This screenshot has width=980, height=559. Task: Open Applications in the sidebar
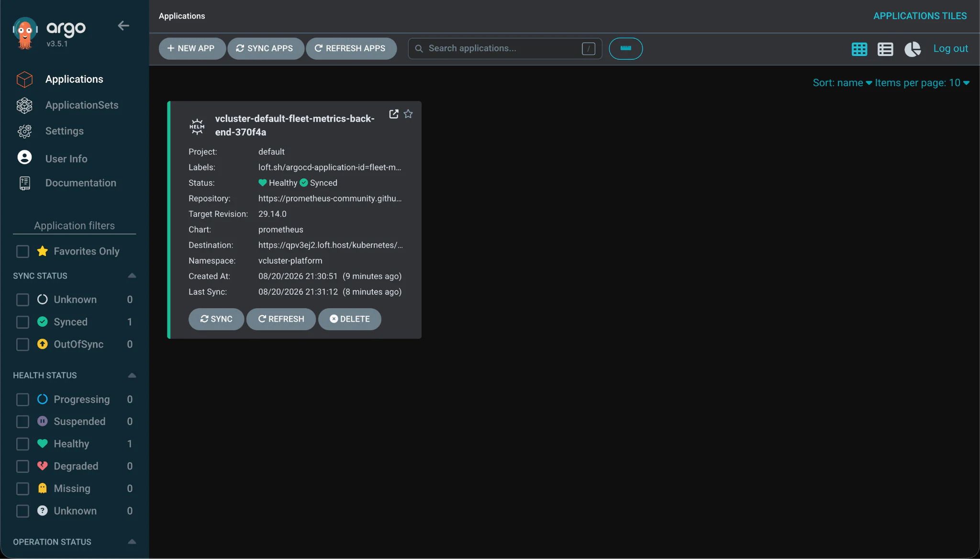pyautogui.click(x=74, y=79)
